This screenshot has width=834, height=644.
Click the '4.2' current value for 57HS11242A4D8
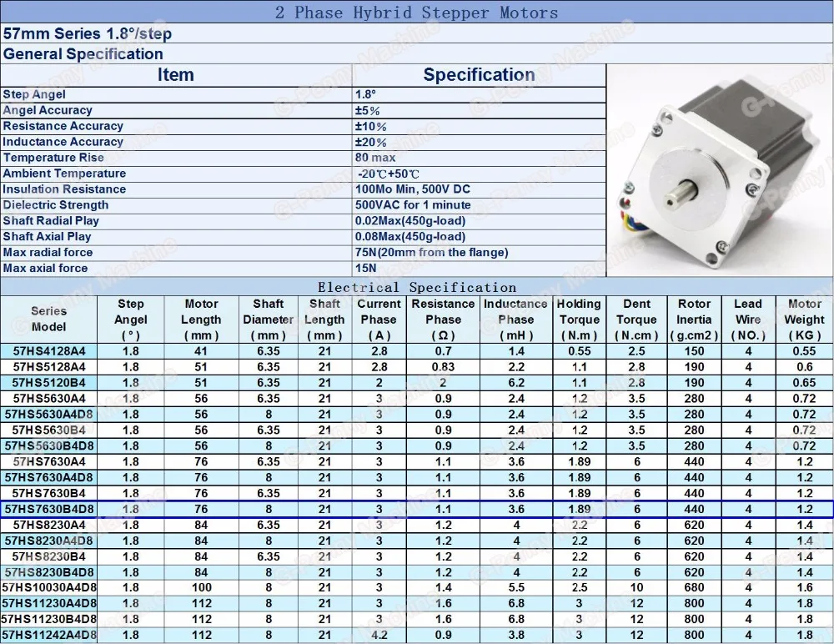coord(379,635)
